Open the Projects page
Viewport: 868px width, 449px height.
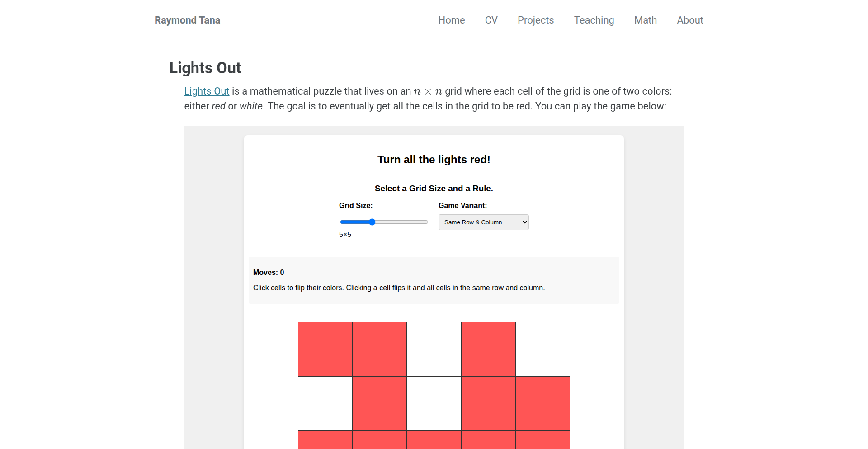(536, 20)
